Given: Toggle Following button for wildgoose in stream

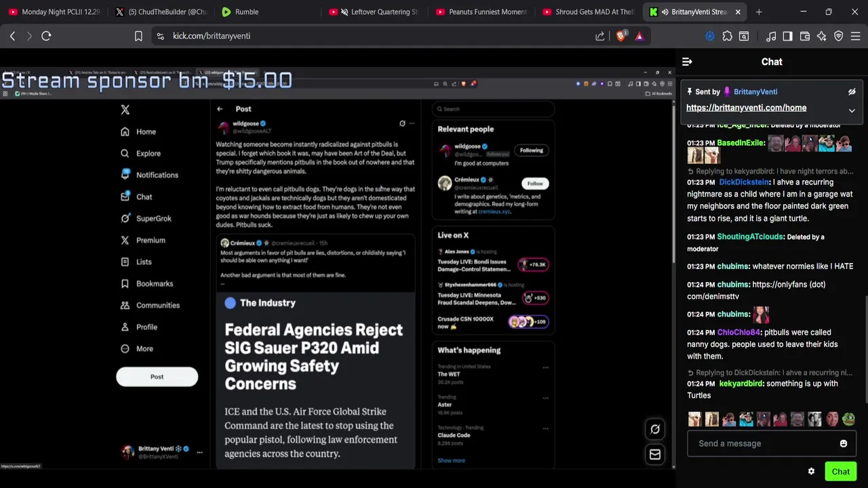Looking at the screenshot, I should [532, 150].
